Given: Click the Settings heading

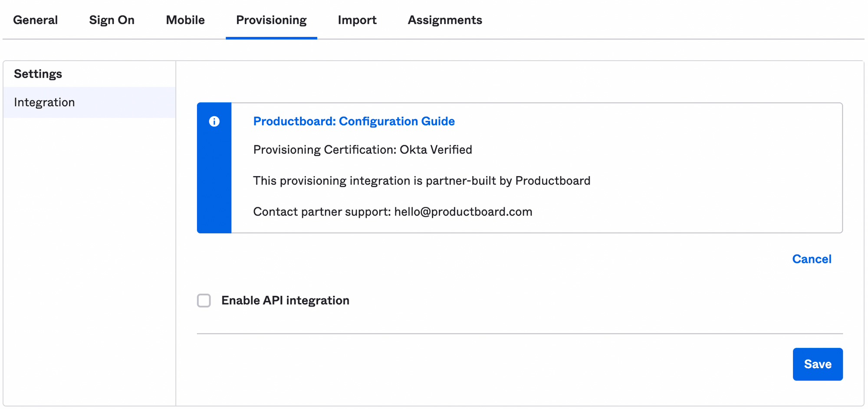Looking at the screenshot, I should 38,74.
